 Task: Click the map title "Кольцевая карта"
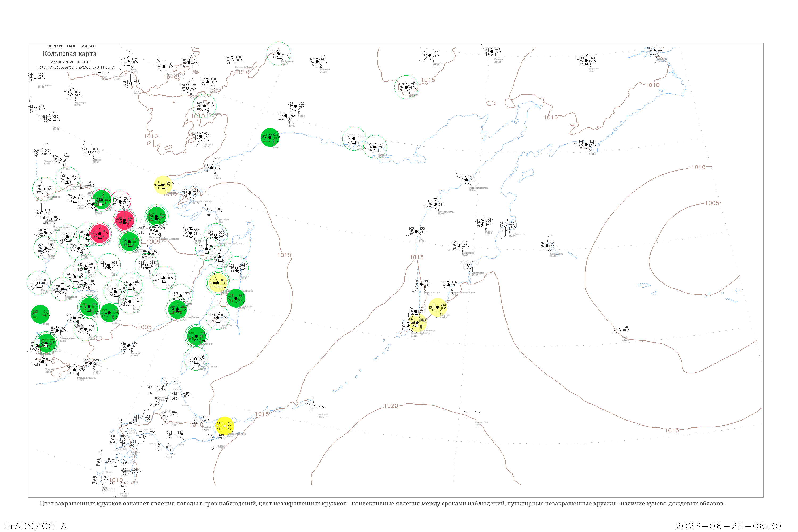[x=69, y=54]
